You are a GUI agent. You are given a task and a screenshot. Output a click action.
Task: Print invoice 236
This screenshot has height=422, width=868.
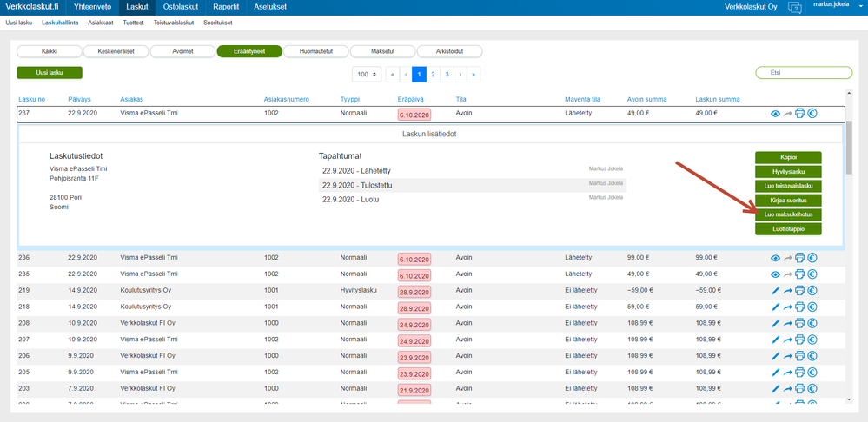pos(800,258)
